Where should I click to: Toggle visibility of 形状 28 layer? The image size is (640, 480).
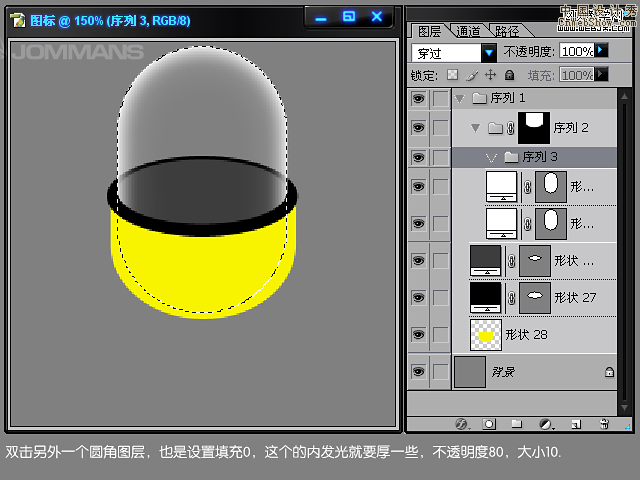pos(418,335)
